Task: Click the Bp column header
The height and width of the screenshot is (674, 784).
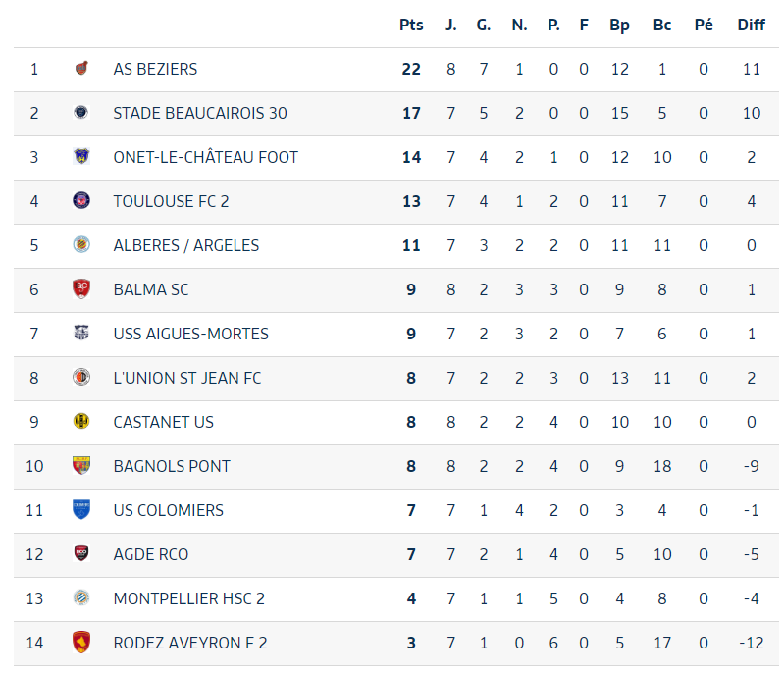Action: [x=619, y=26]
